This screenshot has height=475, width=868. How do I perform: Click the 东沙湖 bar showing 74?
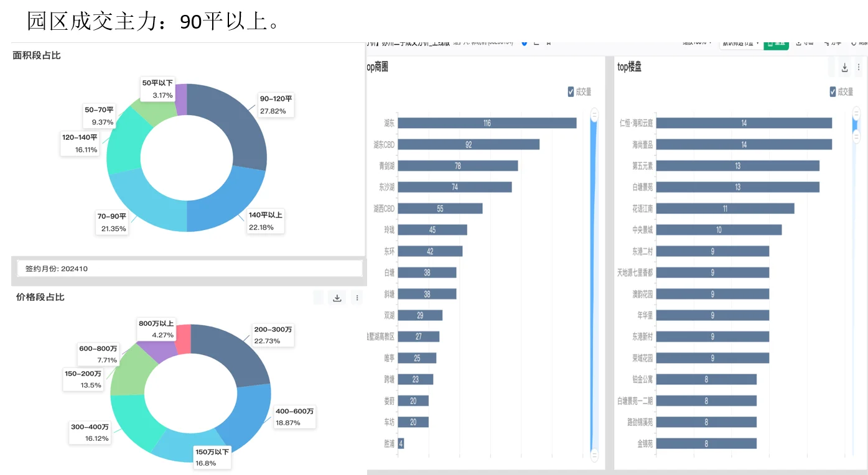[x=455, y=187]
